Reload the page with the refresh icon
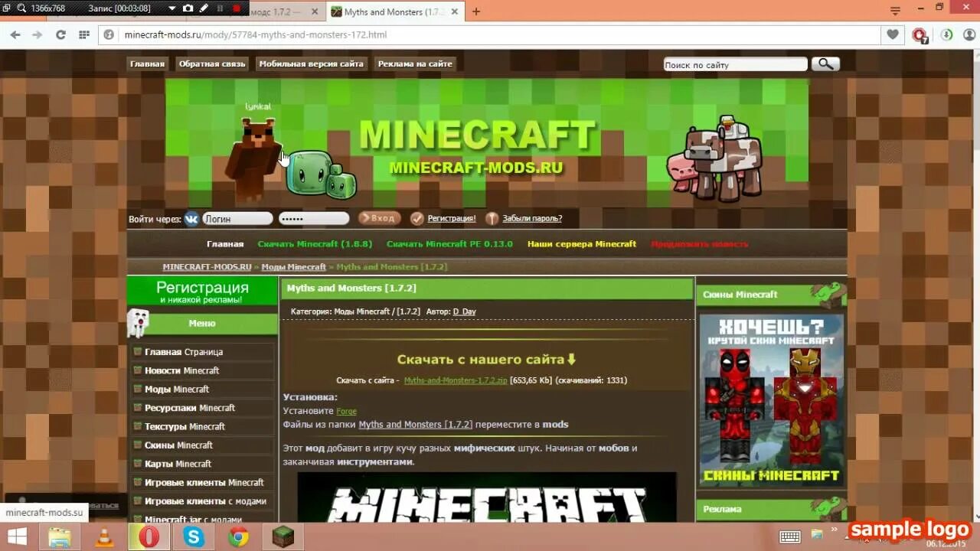The image size is (980, 551). [60, 34]
